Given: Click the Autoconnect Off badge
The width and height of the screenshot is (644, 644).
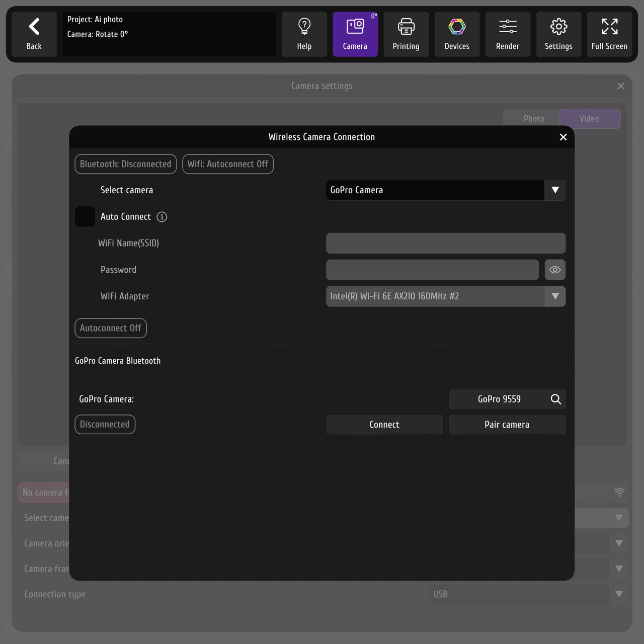Looking at the screenshot, I should point(111,328).
